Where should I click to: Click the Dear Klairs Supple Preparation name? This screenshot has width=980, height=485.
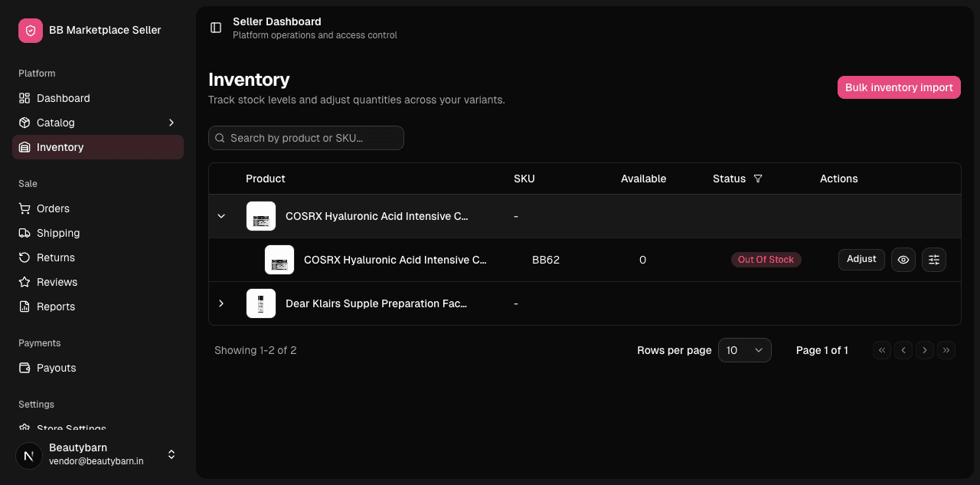(377, 303)
